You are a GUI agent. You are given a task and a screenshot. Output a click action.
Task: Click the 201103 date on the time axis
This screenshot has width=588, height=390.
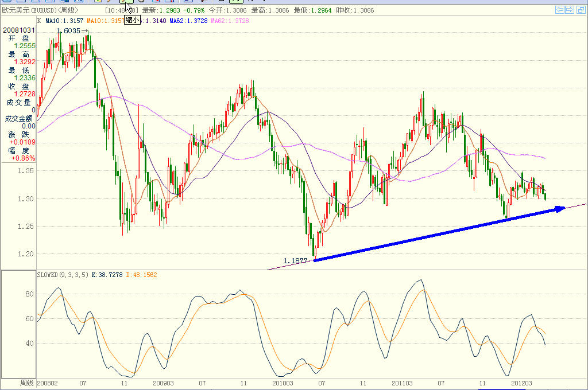click(402, 383)
